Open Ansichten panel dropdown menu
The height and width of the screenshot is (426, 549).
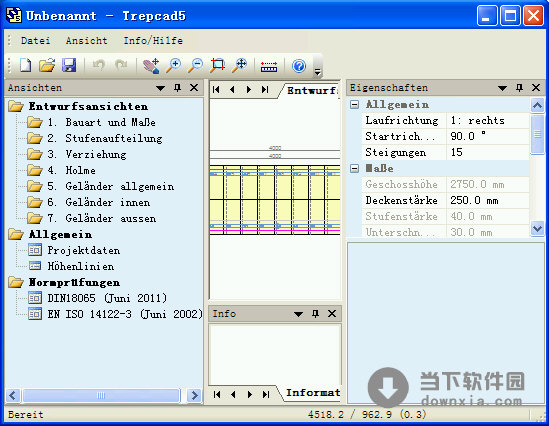click(161, 88)
